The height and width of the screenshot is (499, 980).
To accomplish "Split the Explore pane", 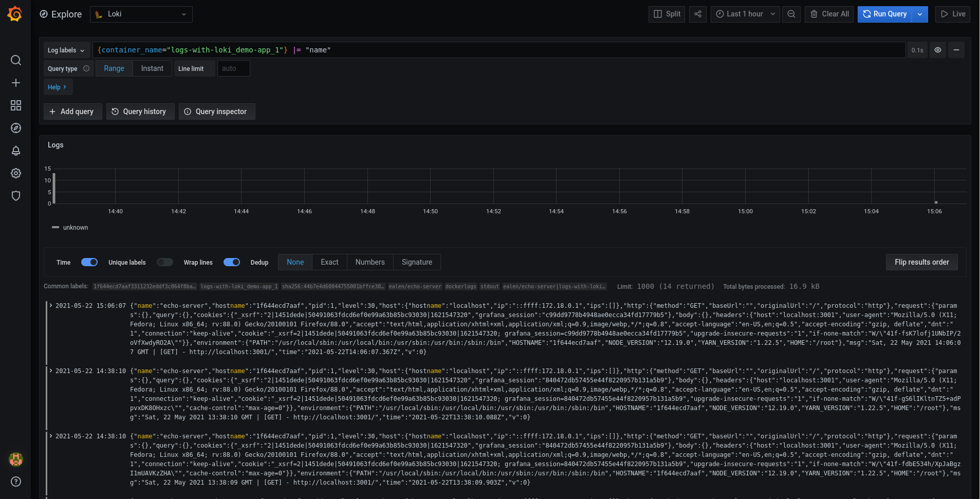I will 667,14.
